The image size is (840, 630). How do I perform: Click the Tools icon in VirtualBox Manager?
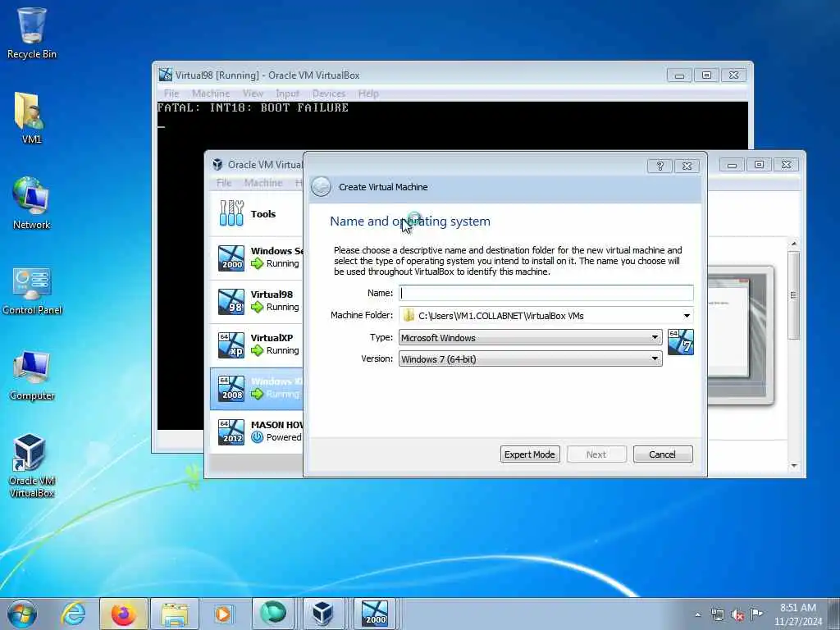[x=231, y=213]
